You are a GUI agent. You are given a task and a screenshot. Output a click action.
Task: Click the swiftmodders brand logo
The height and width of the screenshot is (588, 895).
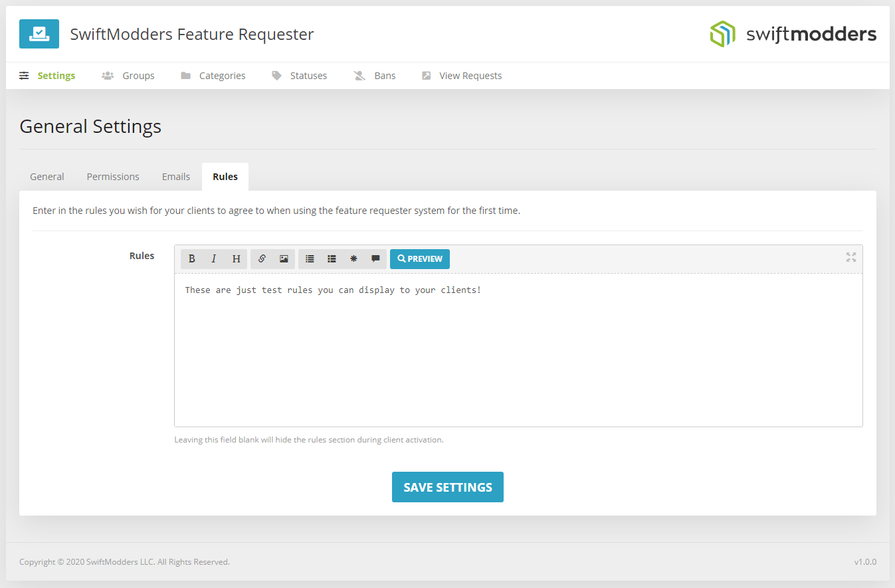pos(793,34)
